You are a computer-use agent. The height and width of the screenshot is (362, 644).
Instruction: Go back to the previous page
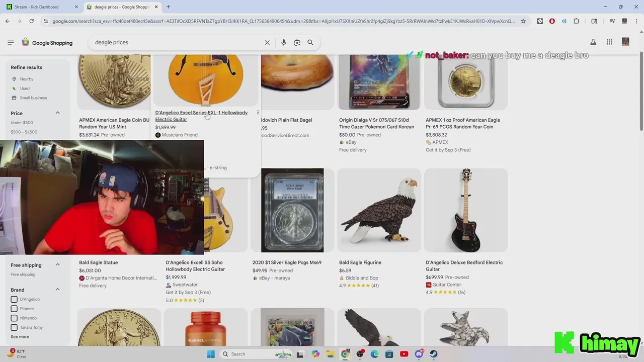coord(7,21)
